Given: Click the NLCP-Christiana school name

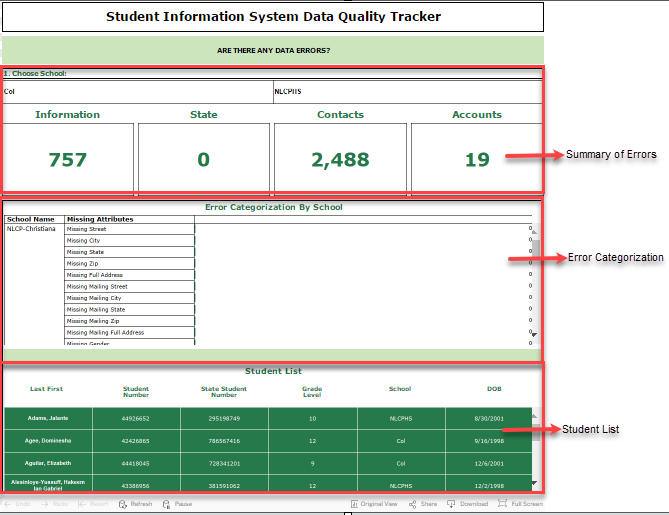Looking at the screenshot, I should tap(31, 229).
